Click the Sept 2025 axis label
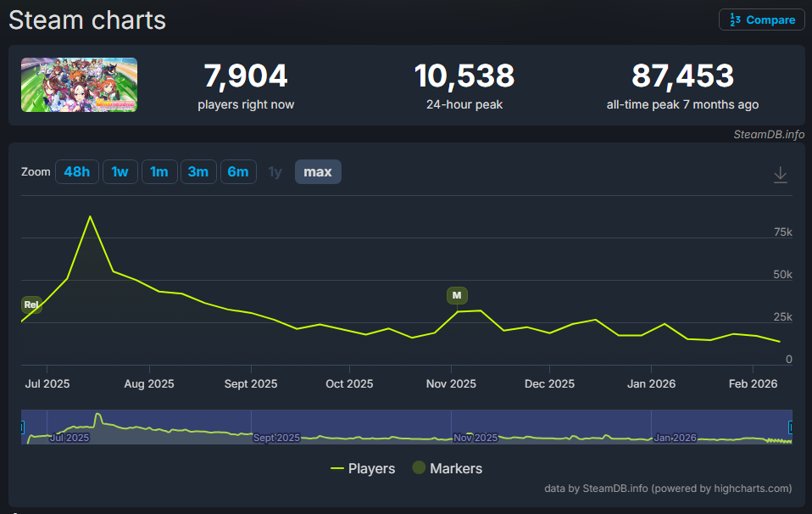This screenshot has height=514, width=812. [x=251, y=384]
